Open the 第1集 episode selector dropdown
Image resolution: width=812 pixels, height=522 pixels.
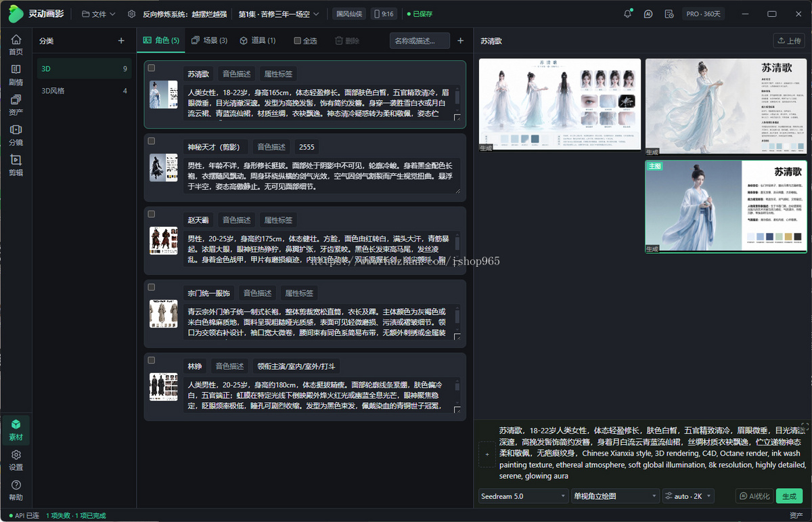279,14
